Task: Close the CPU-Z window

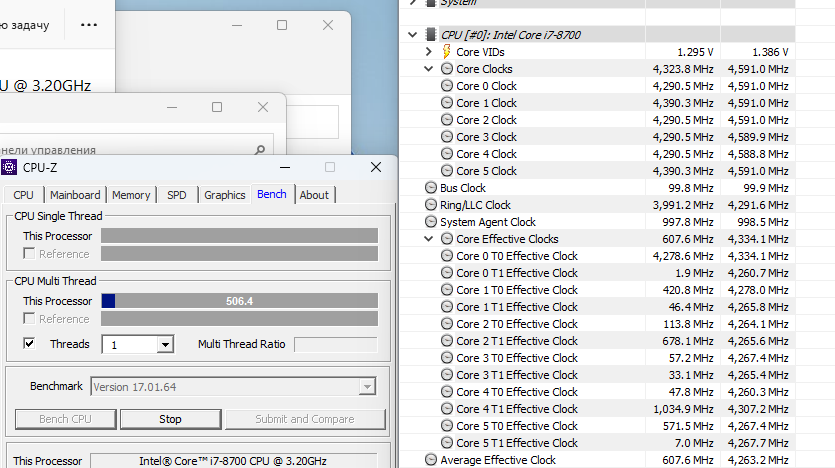Action: tap(376, 167)
